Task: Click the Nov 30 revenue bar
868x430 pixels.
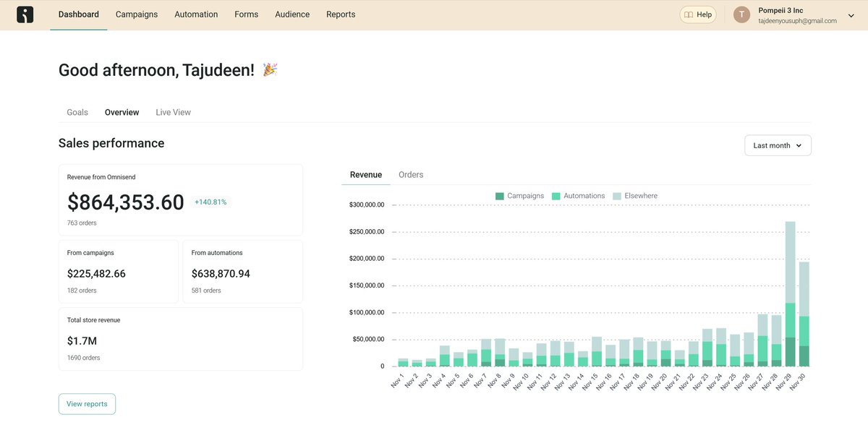Action: click(804, 314)
